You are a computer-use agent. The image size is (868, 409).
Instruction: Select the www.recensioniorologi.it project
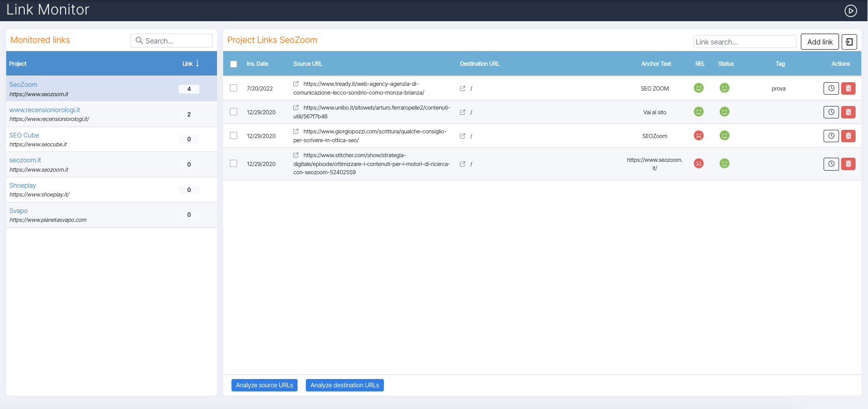click(112, 114)
